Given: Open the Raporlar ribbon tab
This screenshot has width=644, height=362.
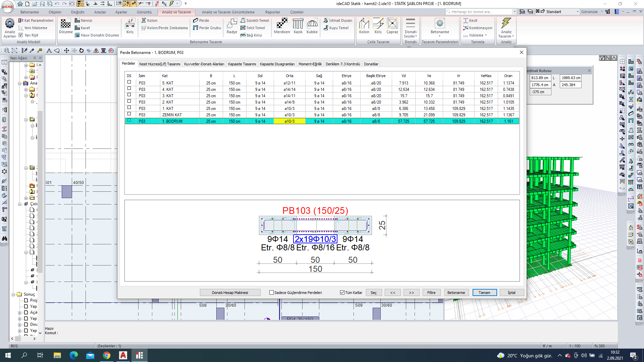Looking at the screenshot, I should 273,12.
